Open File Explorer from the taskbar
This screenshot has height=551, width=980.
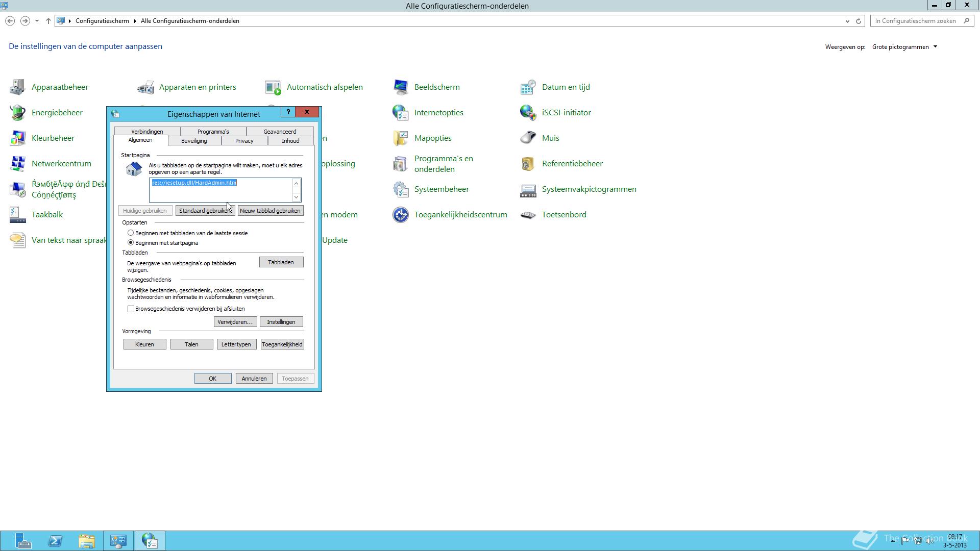[87, 541]
